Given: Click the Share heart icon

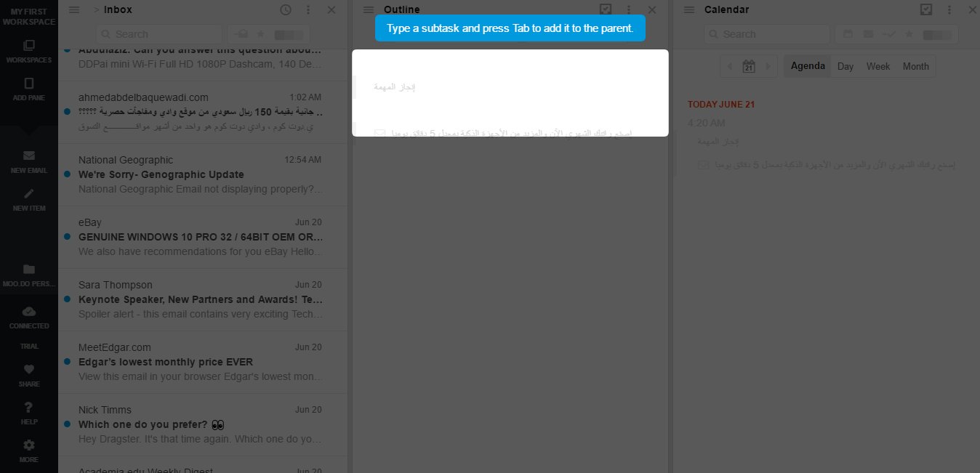Looking at the screenshot, I should click(x=29, y=369).
